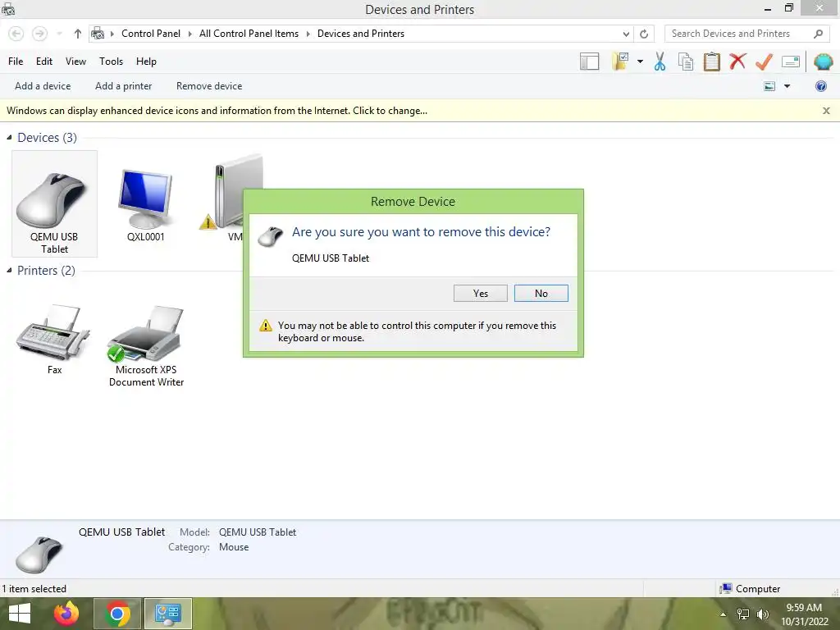This screenshot has width=840, height=630.
Task: Click the Back navigation arrow
Action: click(16, 34)
